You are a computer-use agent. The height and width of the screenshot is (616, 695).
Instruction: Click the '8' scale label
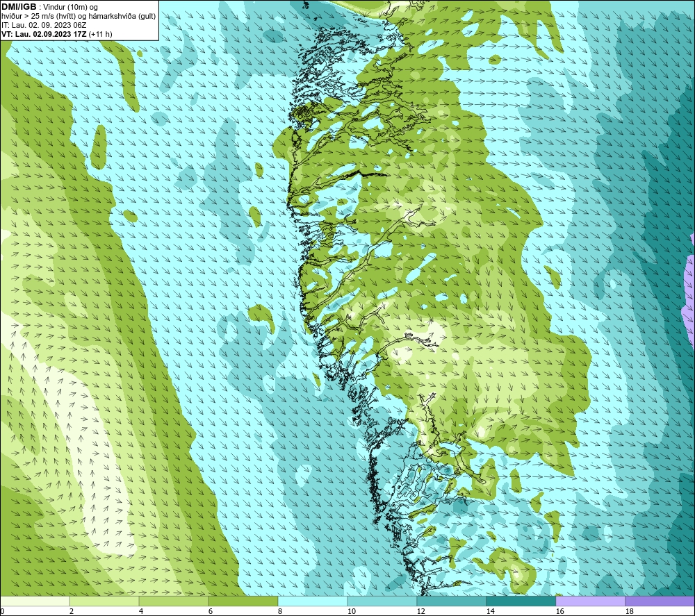click(280, 611)
